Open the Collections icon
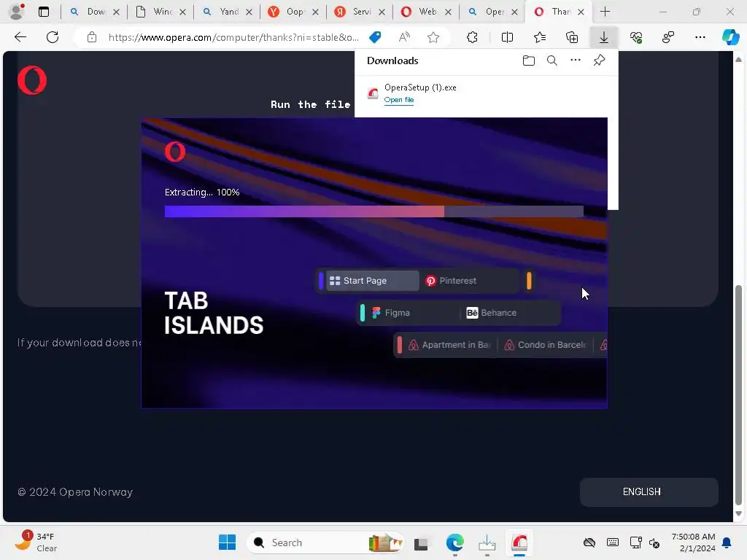747x560 pixels. pos(572,37)
